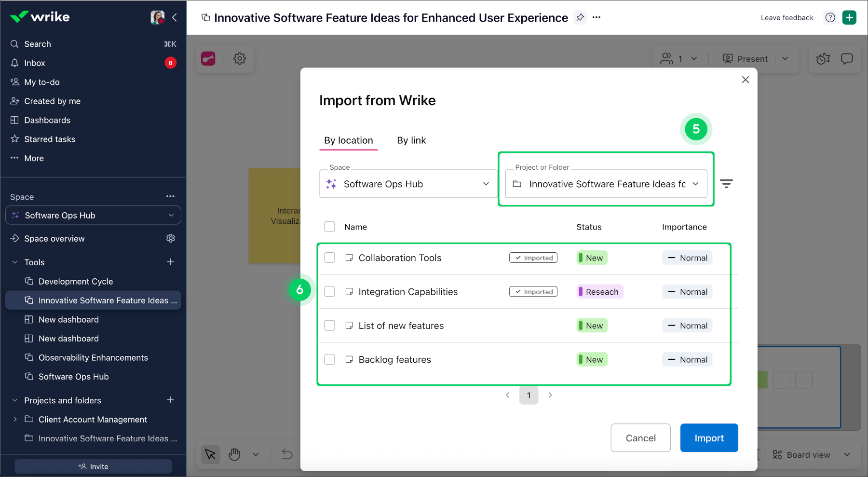Open user profile avatar
The image size is (868, 477).
pos(157,17)
